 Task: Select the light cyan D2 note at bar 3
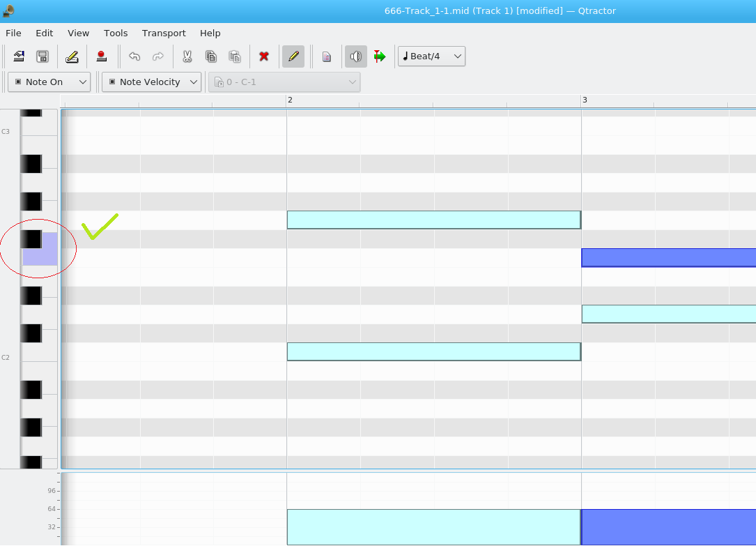coord(669,314)
